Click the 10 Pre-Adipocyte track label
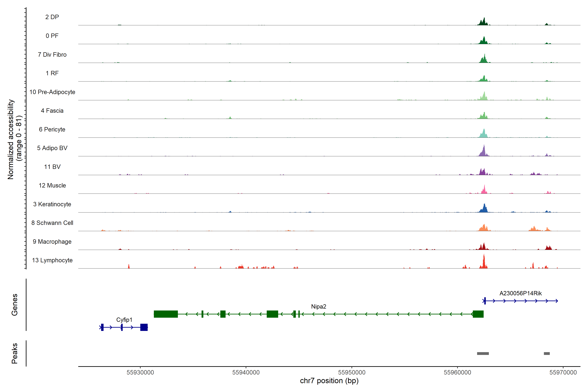 click(x=52, y=92)
